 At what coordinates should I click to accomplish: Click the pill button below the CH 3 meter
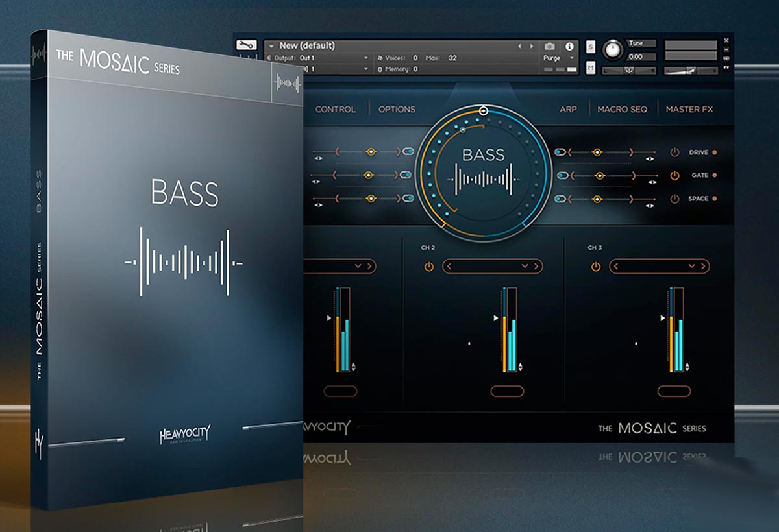coord(674,391)
